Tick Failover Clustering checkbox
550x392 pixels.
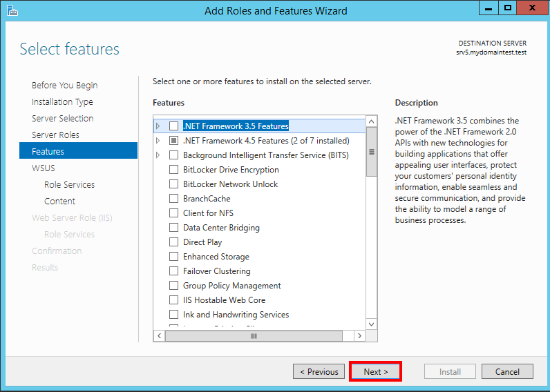[173, 271]
